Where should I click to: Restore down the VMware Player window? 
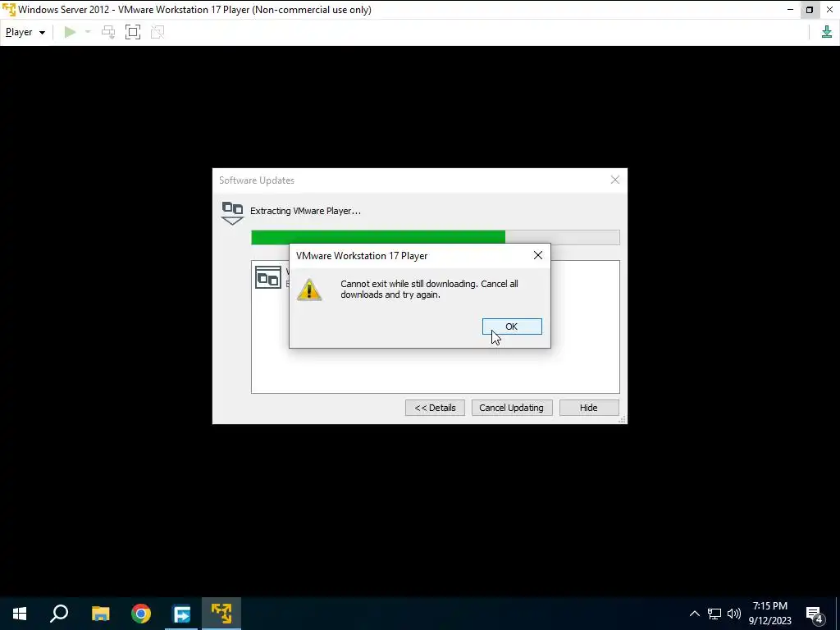coord(810,10)
